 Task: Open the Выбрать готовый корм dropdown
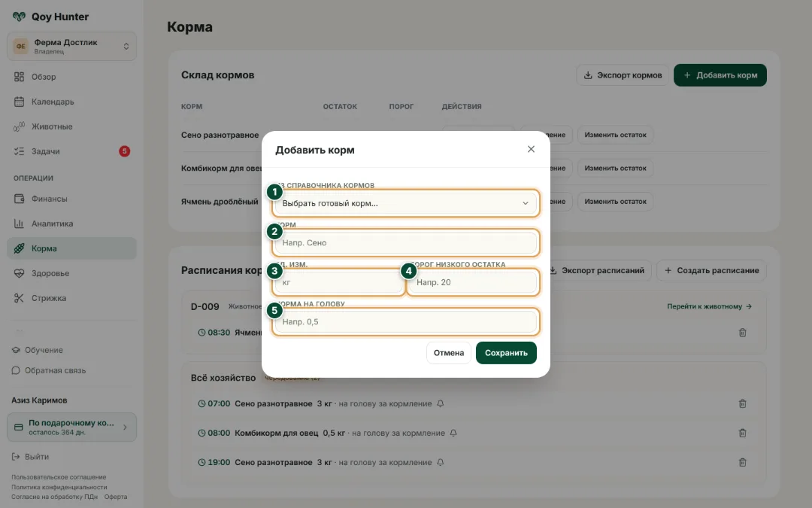[x=405, y=203]
